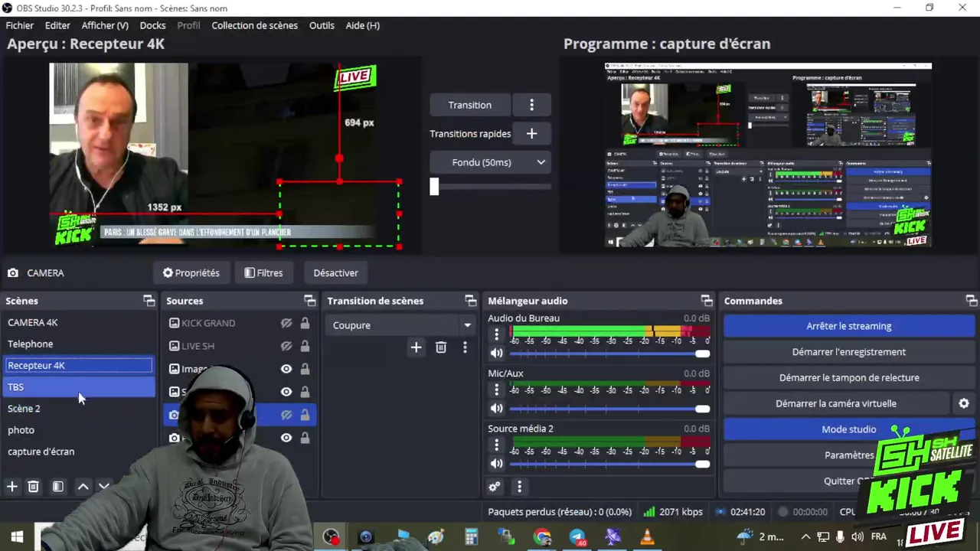Open Google Chrome from the taskbar
The width and height of the screenshot is (980, 551).
click(542, 536)
